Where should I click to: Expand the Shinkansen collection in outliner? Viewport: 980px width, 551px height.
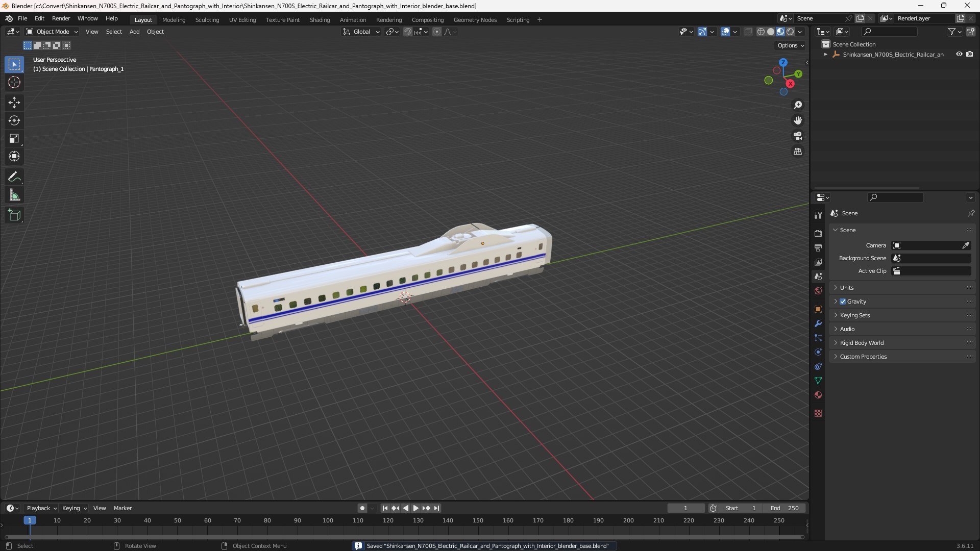tap(825, 54)
